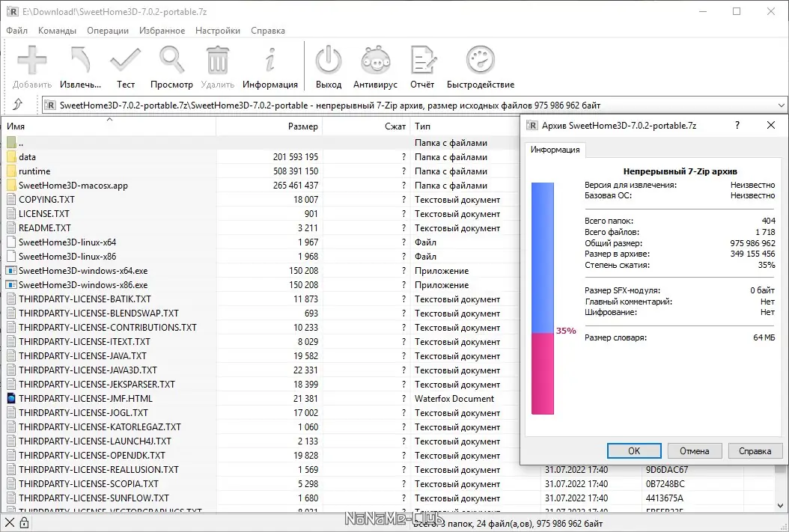Select THIRDPARTY-LICENSE-JAVA3D.TXT file

pos(262,370)
